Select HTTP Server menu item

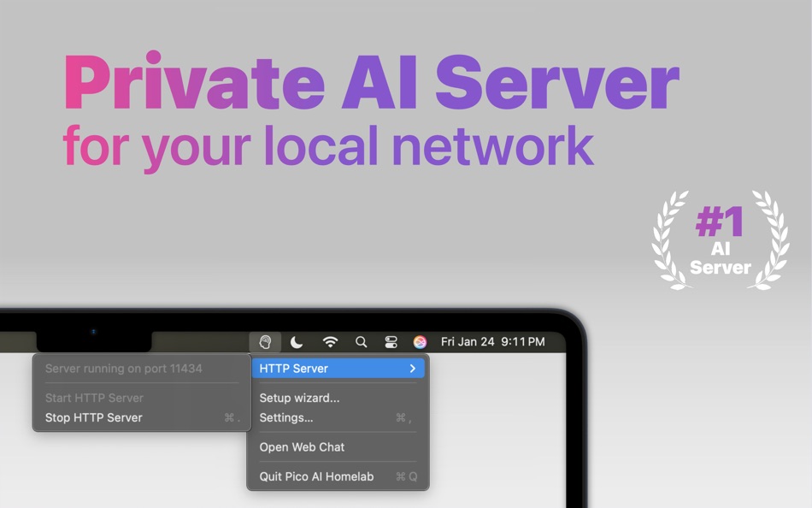338,369
